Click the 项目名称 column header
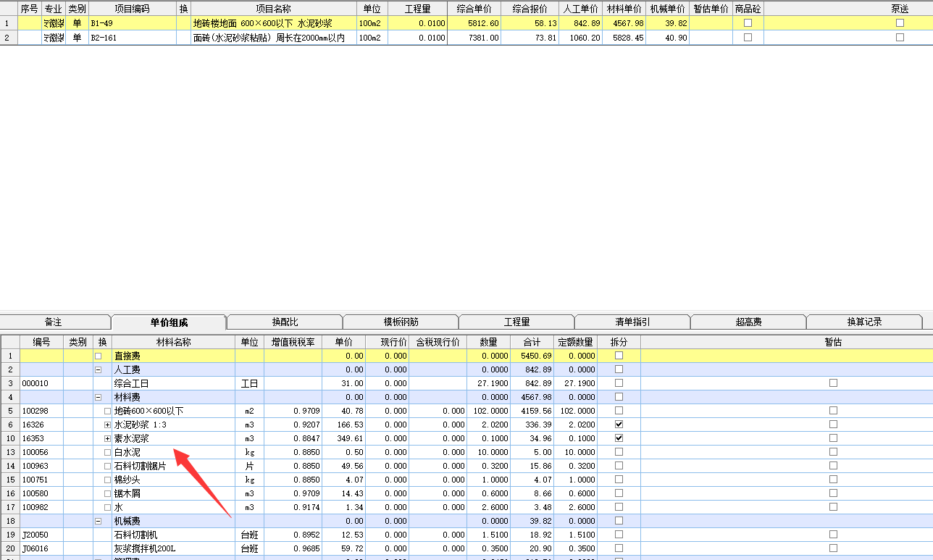Image resolution: width=933 pixels, height=560 pixels. click(274, 9)
